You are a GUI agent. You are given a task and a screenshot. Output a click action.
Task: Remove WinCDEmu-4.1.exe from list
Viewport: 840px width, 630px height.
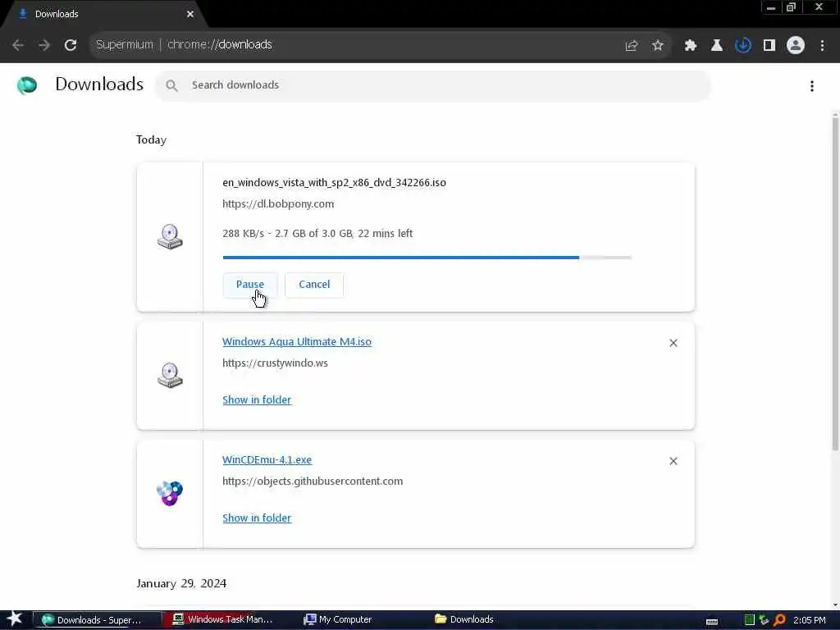click(673, 461)
